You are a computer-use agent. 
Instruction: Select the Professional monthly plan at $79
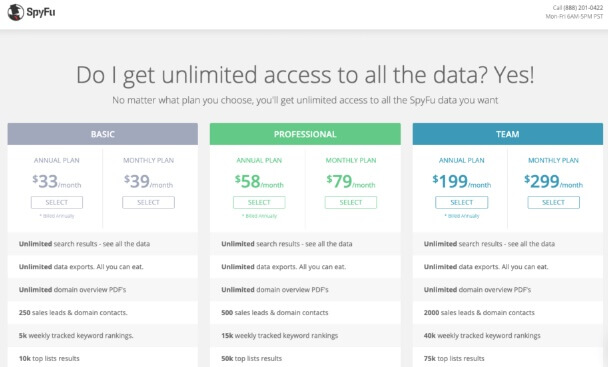pos(351,203)
